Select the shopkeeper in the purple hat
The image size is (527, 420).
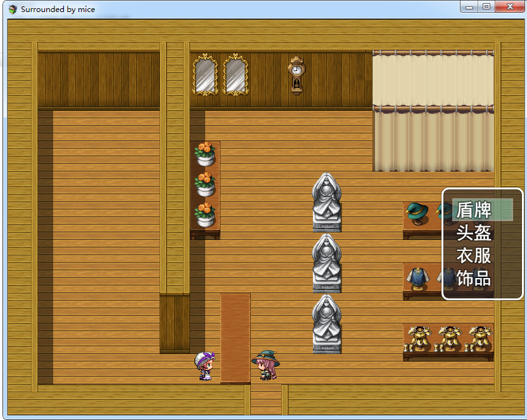point(204,364)
